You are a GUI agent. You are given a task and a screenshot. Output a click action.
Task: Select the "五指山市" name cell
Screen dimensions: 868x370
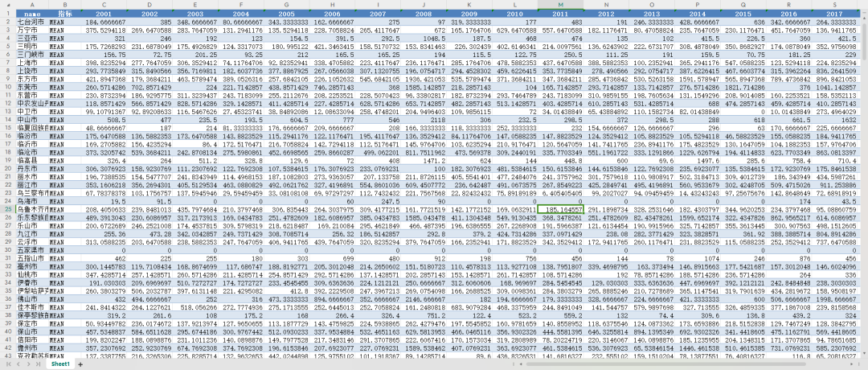[x=31, y=259]
